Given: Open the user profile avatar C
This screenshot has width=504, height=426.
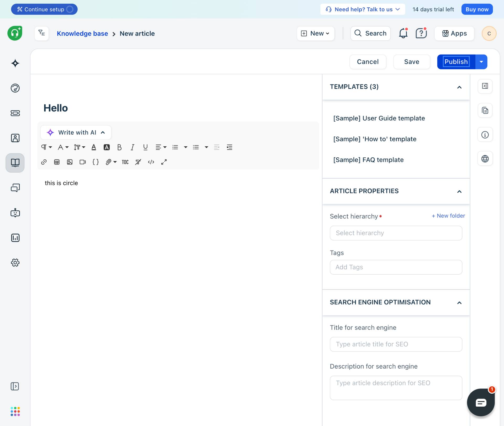Looking at the screenshot, I should (489, 34).
